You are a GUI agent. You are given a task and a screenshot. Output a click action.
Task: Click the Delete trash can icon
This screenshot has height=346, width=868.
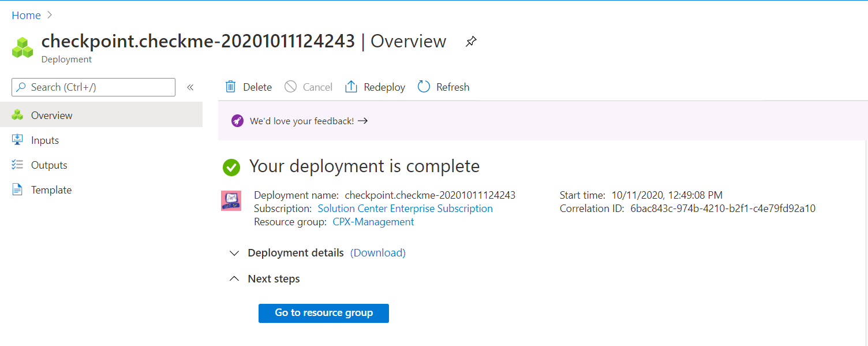pos(230,87)
